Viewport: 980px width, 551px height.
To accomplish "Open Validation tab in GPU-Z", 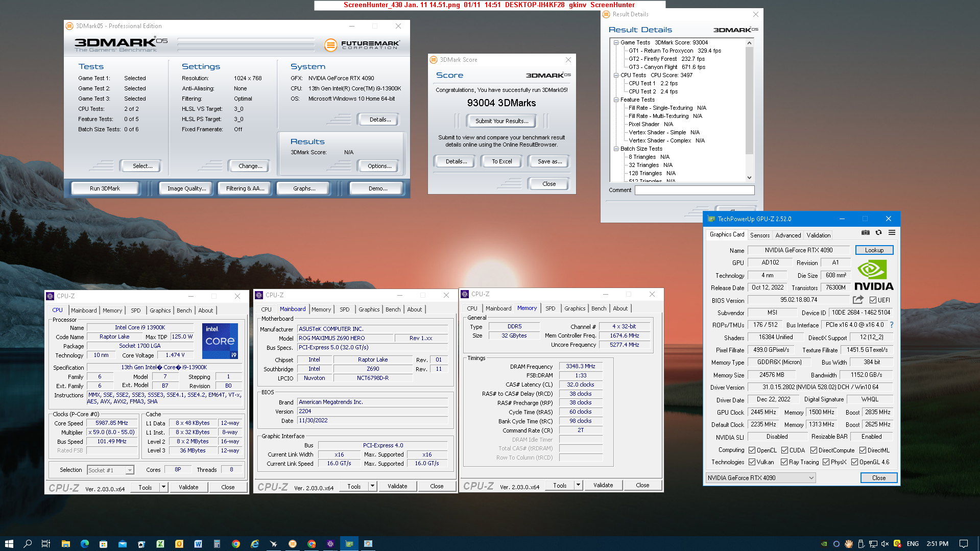I will click(x=818, y=235).
